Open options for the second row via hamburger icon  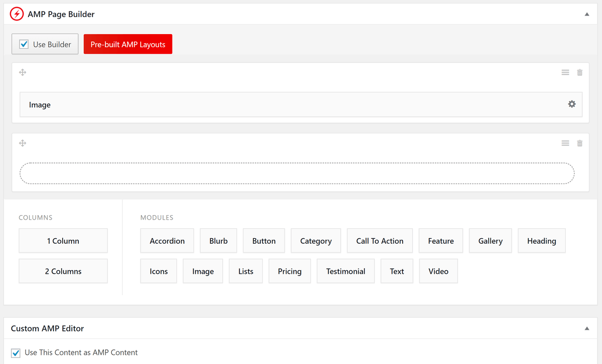pyautogui.click(x=565, y=143)
